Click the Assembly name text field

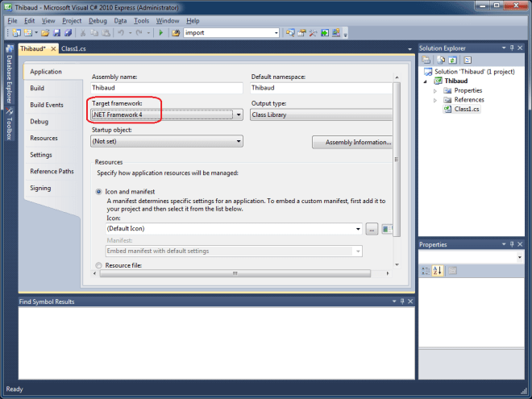click(x=167, y=88)
